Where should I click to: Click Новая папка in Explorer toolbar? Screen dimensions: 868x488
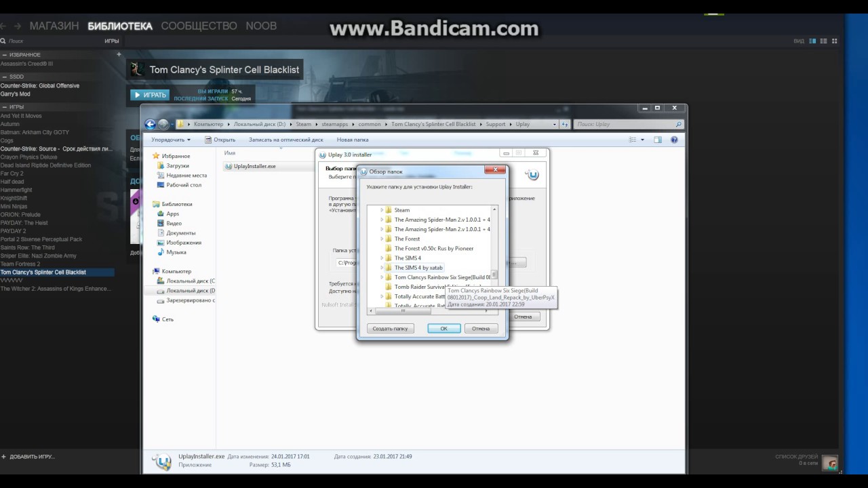point(353,140)
